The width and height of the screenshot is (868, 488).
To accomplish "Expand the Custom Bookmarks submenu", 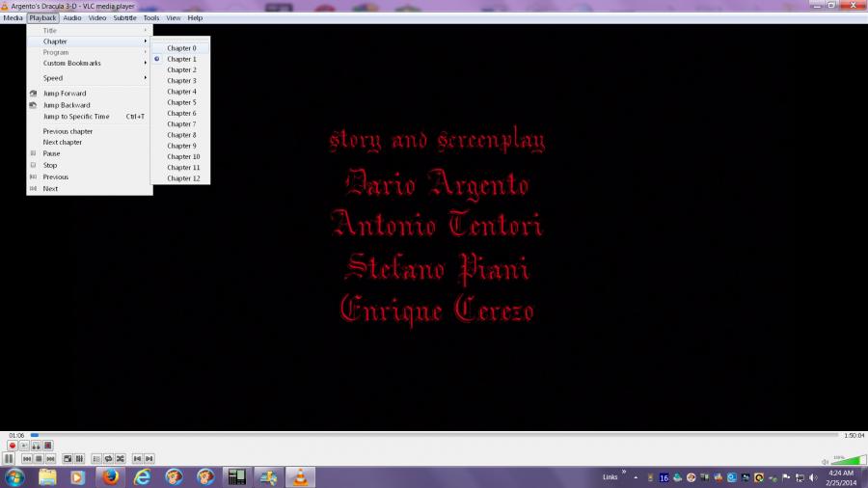I will (89, 63).
